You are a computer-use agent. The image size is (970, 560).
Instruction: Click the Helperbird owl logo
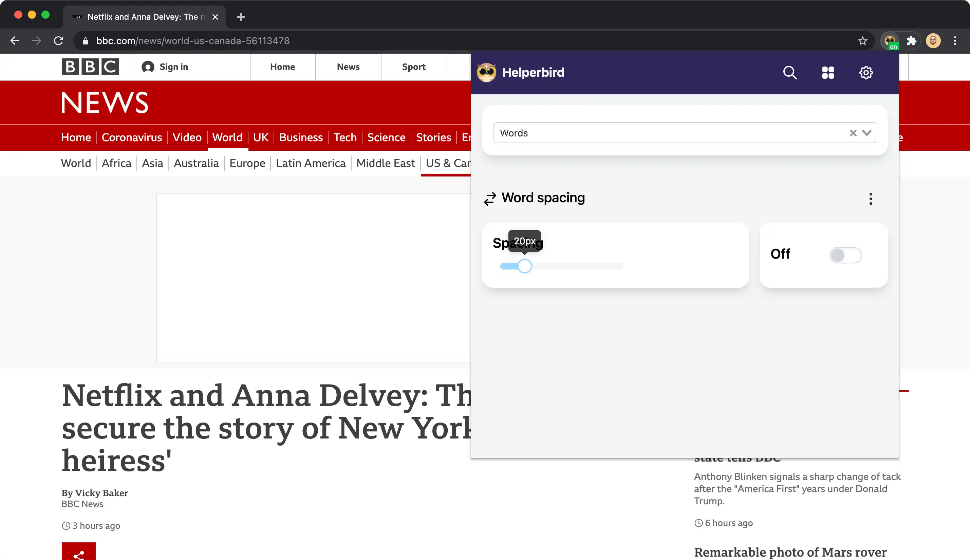tap(486, 72)
